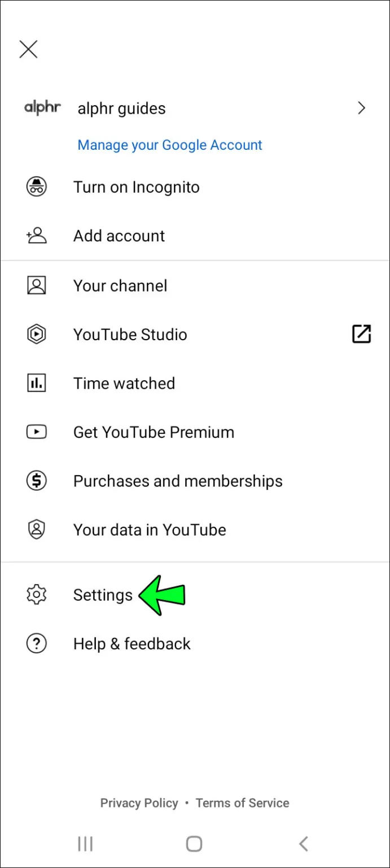Viewport: 390px width, 868px height.
Task: Open Manage your Google Account
Action: point(169,145)
